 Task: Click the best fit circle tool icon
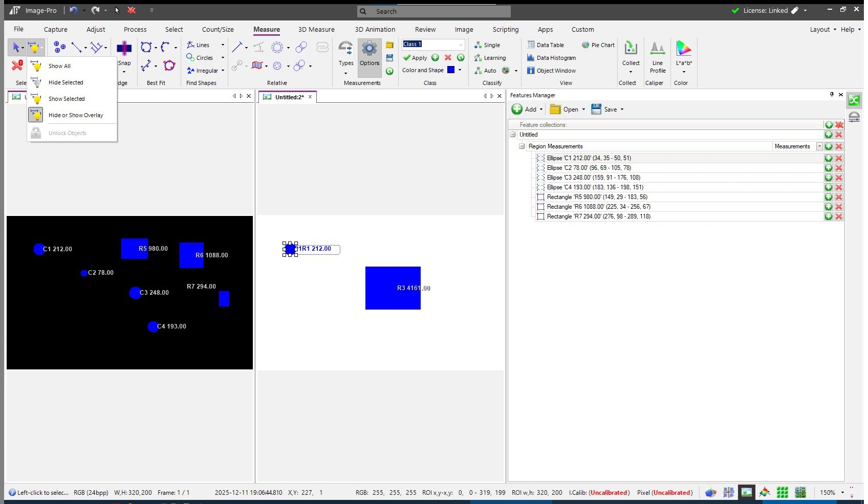tap(146, 48)
